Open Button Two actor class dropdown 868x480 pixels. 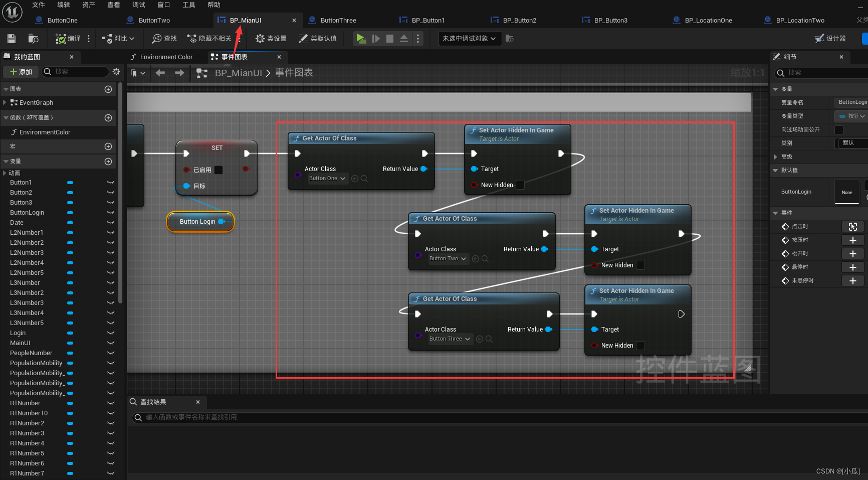tap(448, 259)
